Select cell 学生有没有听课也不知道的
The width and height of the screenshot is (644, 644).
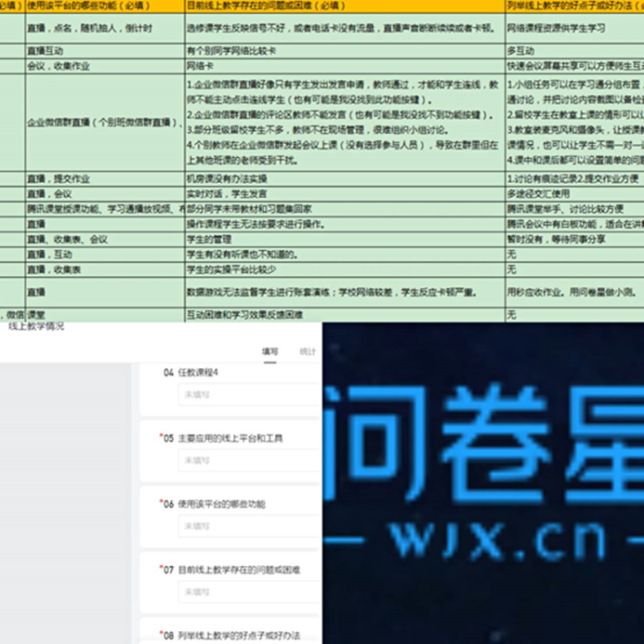coord(345,255)
